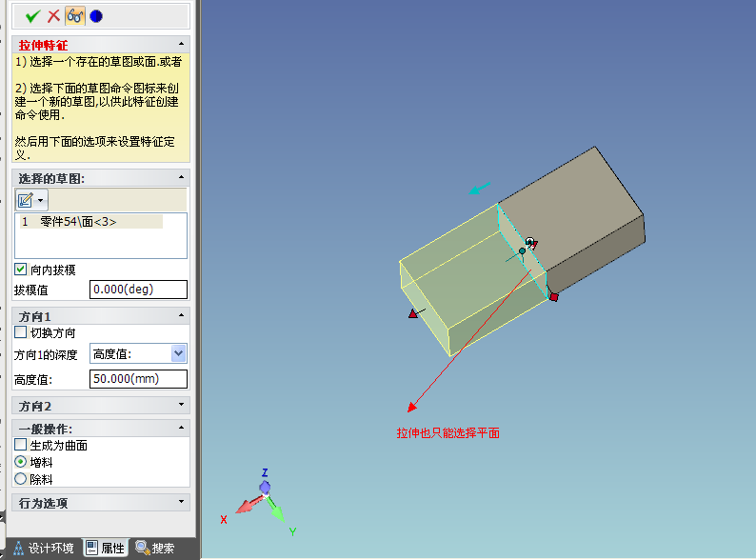Confirm extrude with the green checkmark

32,16
